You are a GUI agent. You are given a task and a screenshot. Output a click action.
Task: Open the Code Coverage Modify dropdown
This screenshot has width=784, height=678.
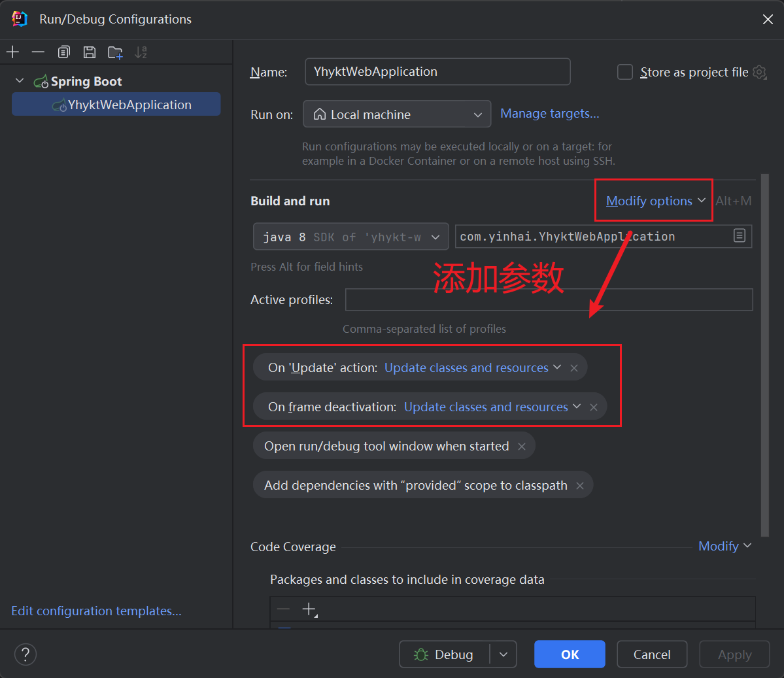[x=724, y=546]
